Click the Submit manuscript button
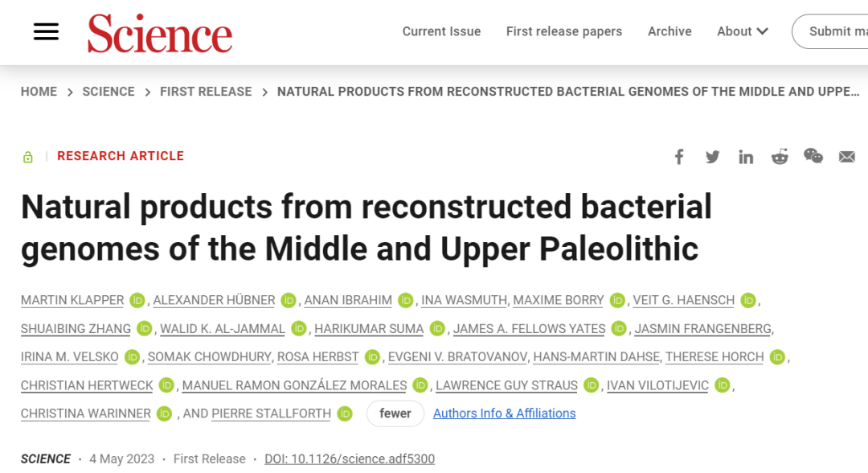 pyautogui.click(x=830, y=31)
